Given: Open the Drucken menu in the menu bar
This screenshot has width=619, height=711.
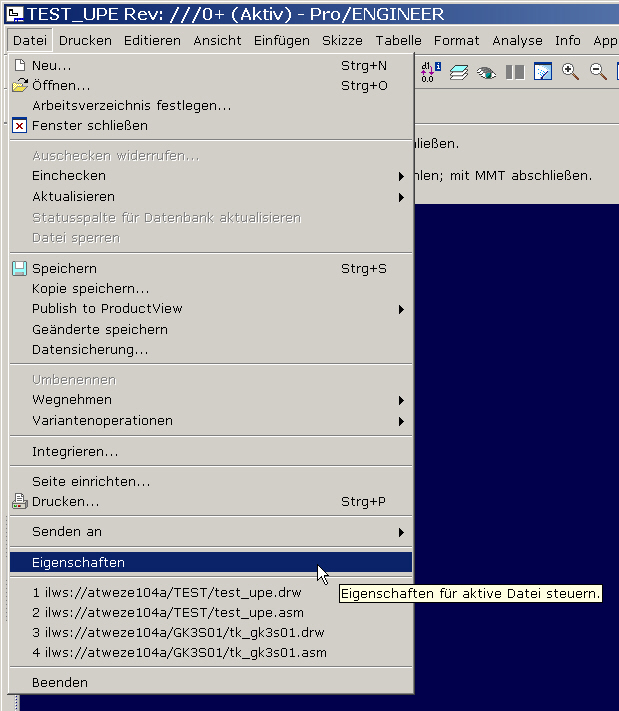Looking at the screenshot, I should (85, 41).
